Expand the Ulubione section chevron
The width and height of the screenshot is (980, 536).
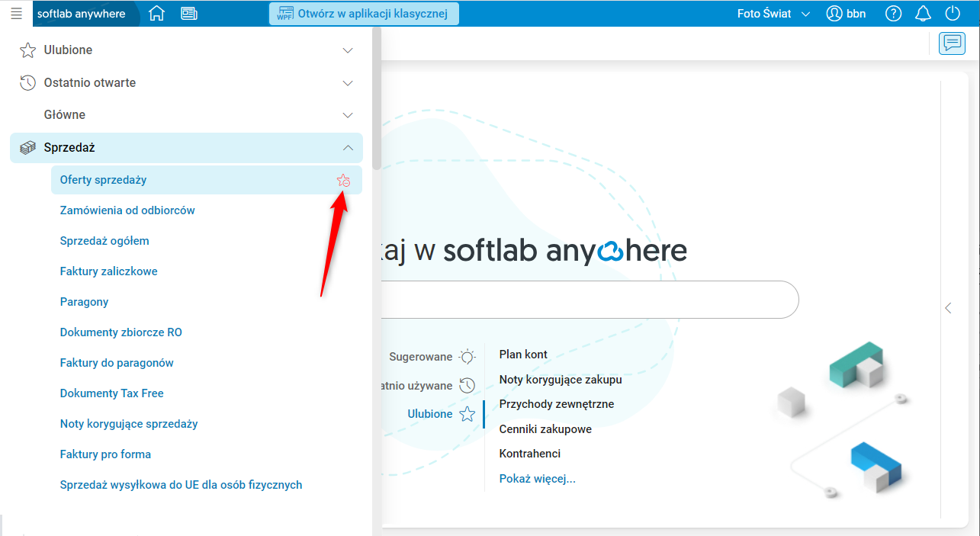(348, 50)
